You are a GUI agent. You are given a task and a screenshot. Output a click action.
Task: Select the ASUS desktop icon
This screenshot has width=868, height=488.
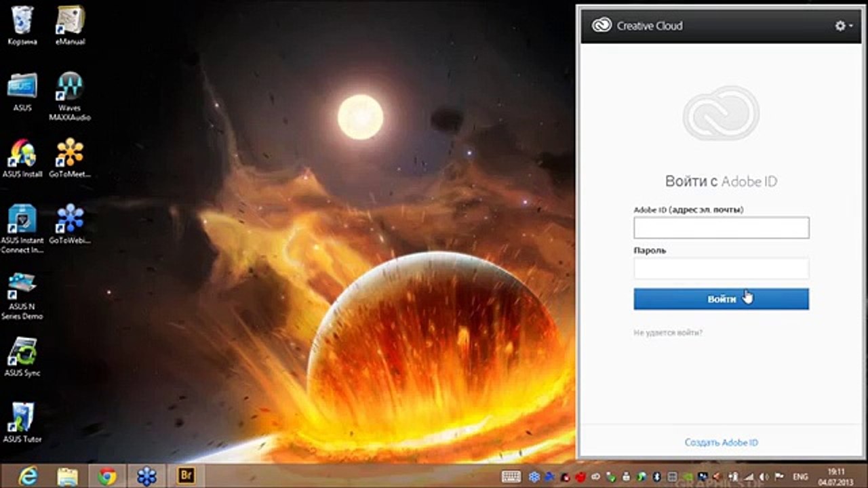point(22,92)
